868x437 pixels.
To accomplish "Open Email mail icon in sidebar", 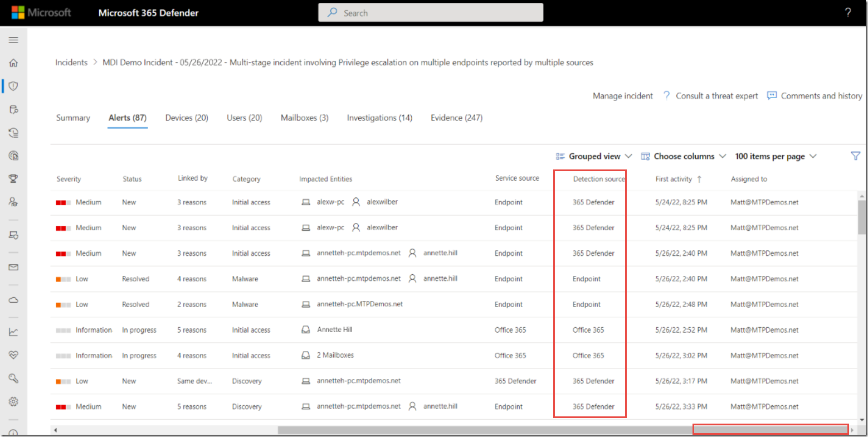I will coord(13,267).
